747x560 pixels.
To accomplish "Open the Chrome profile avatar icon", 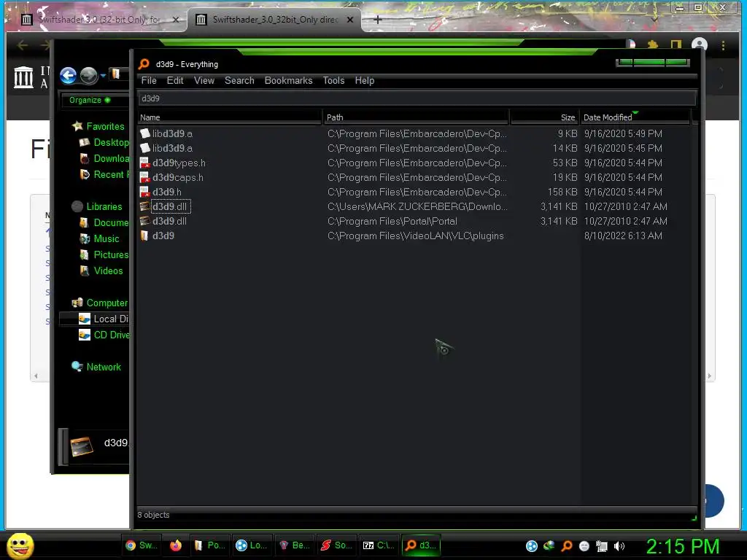I will pos(699,44).
